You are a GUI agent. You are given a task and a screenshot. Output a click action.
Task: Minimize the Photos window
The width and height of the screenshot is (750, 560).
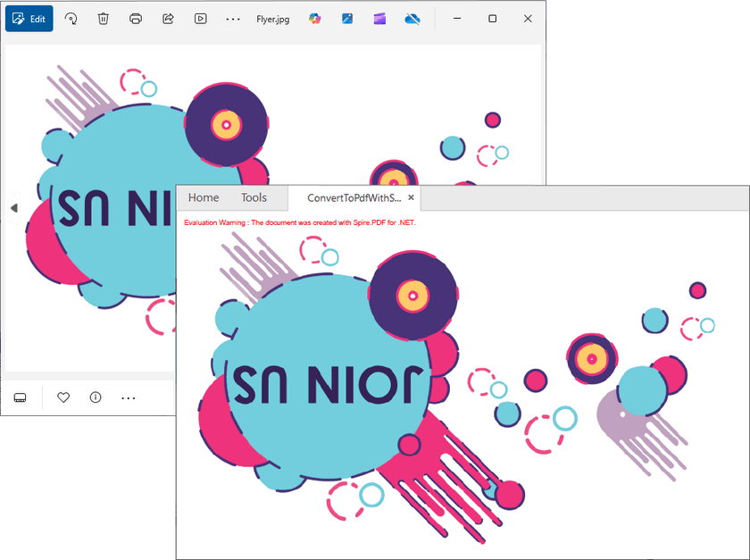click(x=457, y=19)
